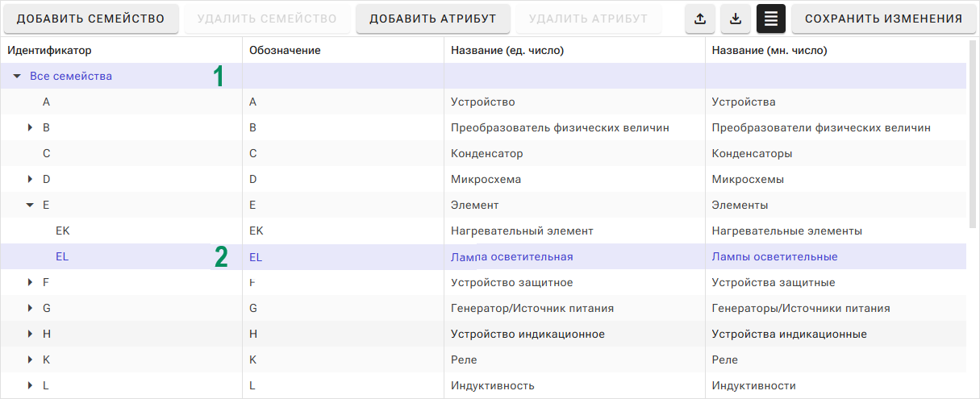The image size is (980, 399).
Task: Click Обозначение cell of K row
Action: [x=343, y=360]
